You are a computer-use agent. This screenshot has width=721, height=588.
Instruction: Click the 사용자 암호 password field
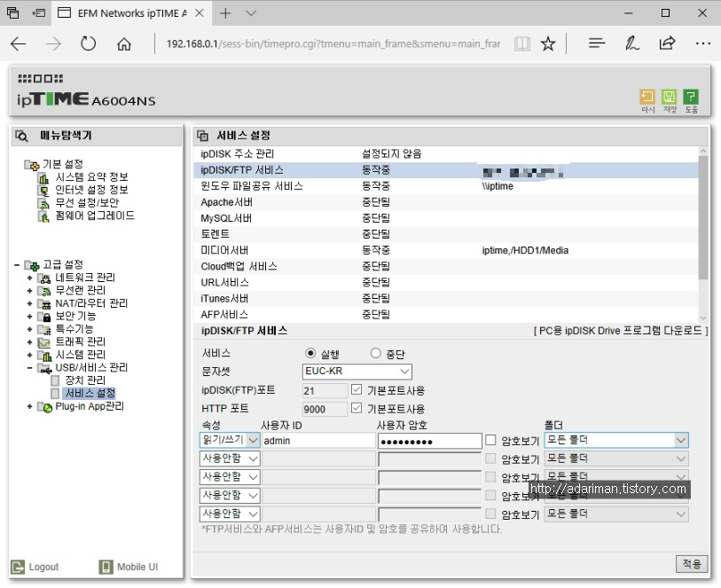429,441
